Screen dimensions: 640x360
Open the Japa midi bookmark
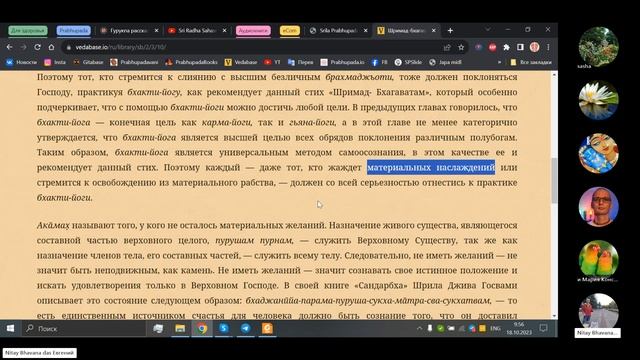click(445, 62)
